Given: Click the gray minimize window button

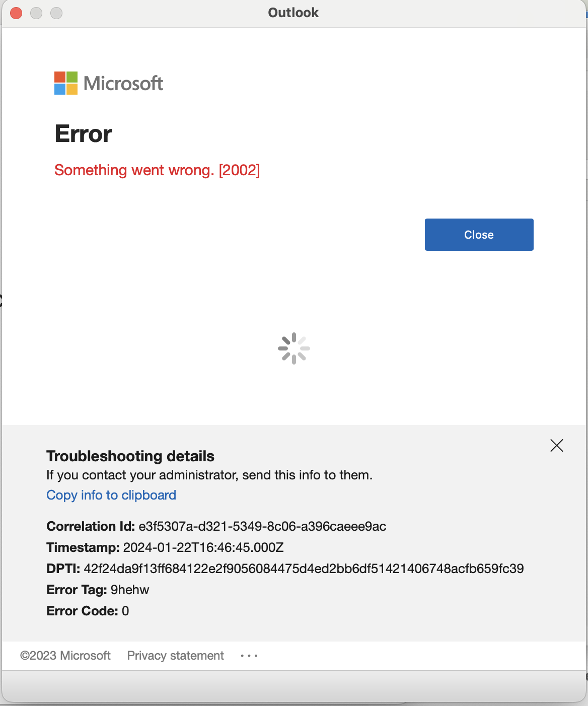Looking at the screenshot, I should pos(36,13).
